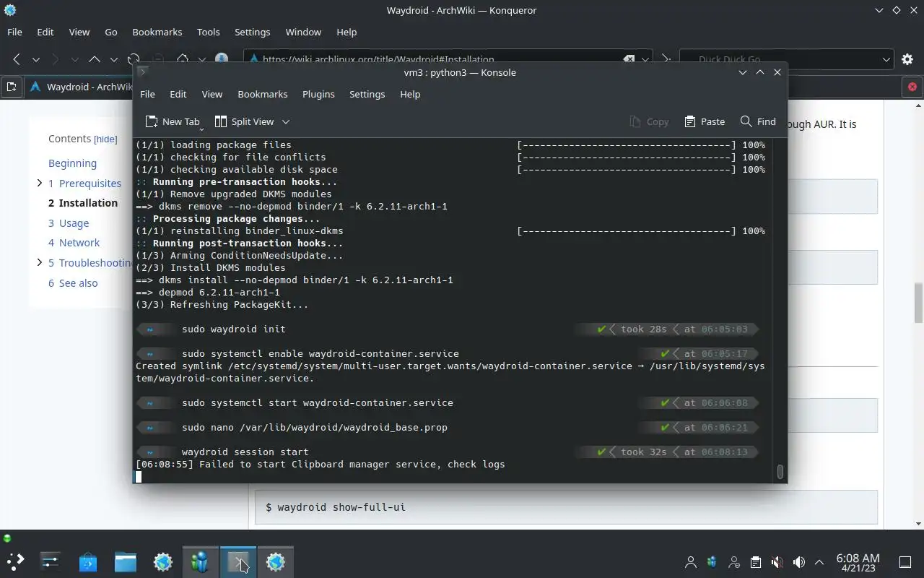Open Konsole View menu
This screenshot has width=924, height=578.
(212, 94)
